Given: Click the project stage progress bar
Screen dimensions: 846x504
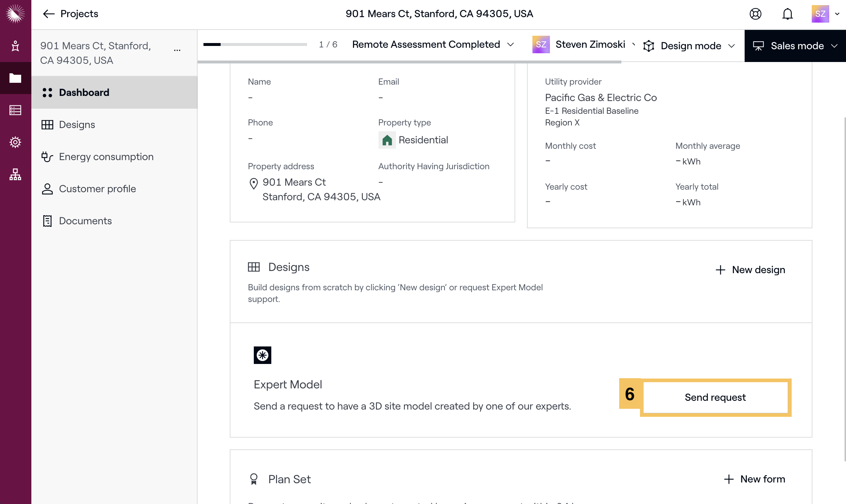Looking at the screenshot, I should 255,44.
